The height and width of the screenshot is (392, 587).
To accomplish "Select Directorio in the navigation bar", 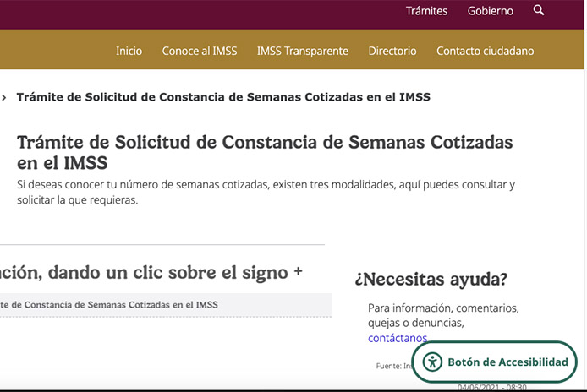I will (x=392, y=51).
